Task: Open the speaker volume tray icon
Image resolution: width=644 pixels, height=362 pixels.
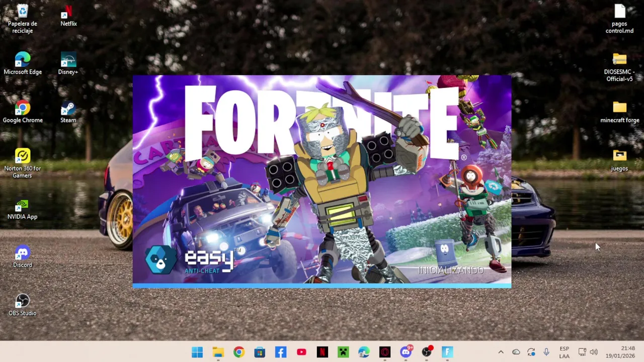Action: (x=594, y=352)
